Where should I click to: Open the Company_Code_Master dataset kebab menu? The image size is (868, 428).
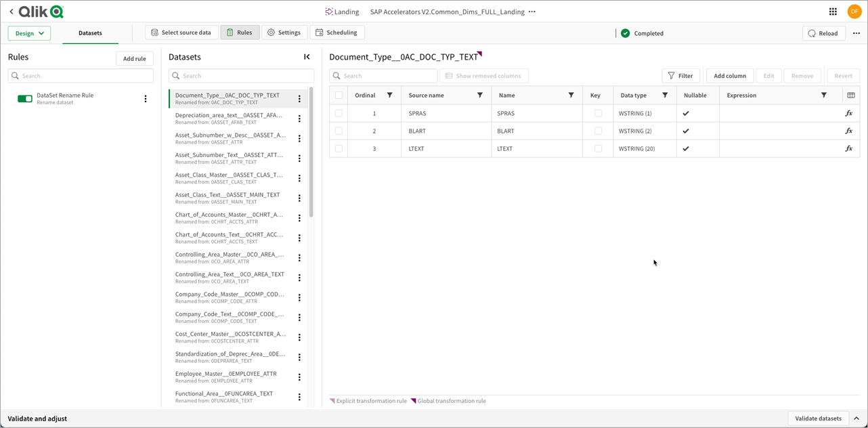coord(299,297)
